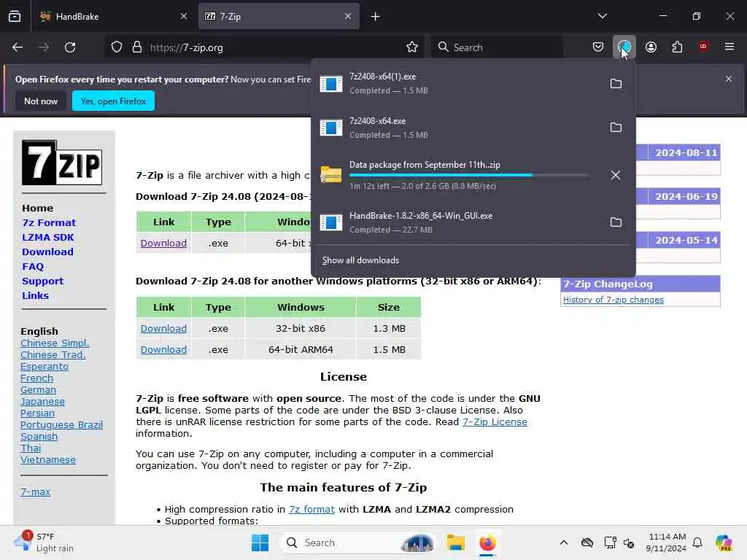Screen dimensions: 747x560
Task: Go to the Download sidebar page
Action: pyautogui.click(x=47, y=252)
